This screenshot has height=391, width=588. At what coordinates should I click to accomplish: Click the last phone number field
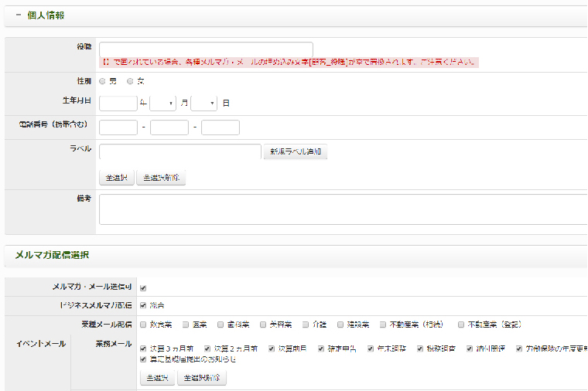point(220,127)
